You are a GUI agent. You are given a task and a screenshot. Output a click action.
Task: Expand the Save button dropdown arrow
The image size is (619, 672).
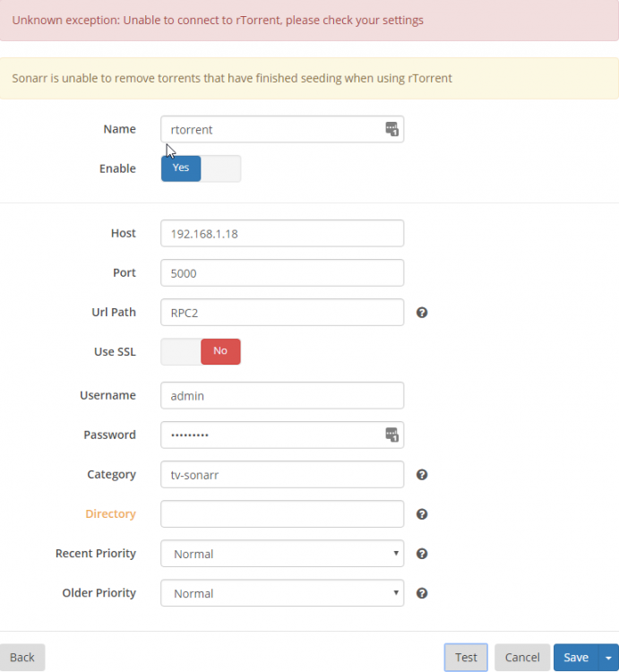coord(608,658)
